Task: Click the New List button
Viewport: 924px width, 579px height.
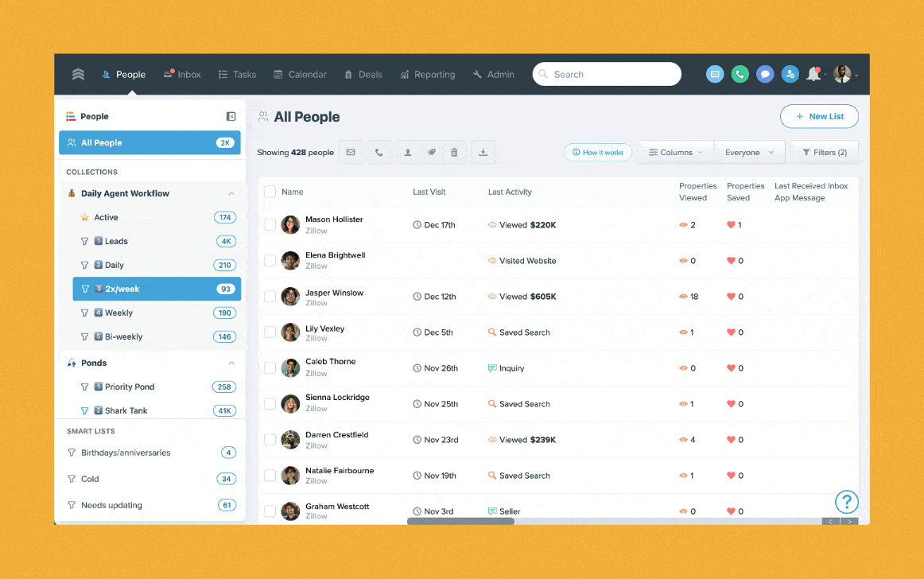Action: click(819, 116)
